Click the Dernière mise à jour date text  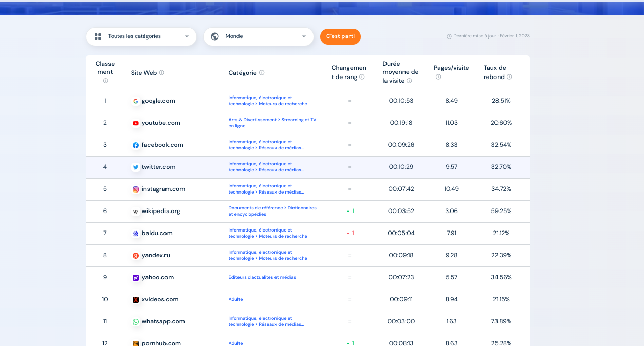pyautogui.click(x=491, y=36)
